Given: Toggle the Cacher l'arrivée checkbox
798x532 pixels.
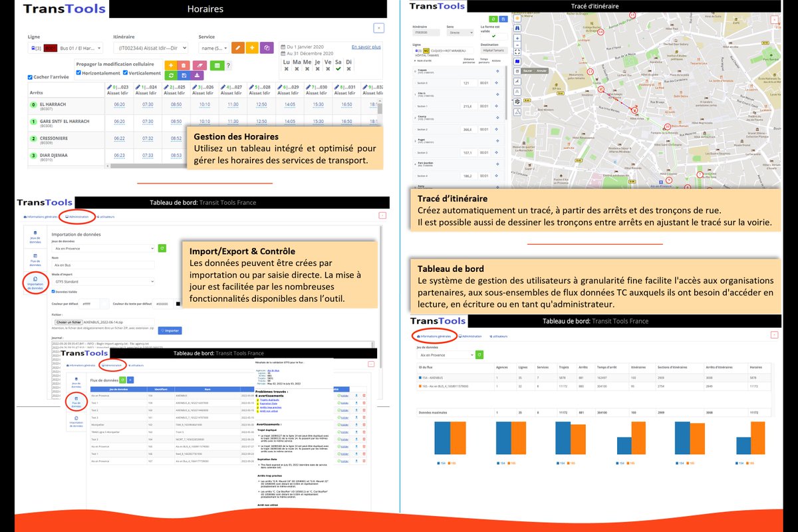Looking at the screenshot, I should [31, 77].
